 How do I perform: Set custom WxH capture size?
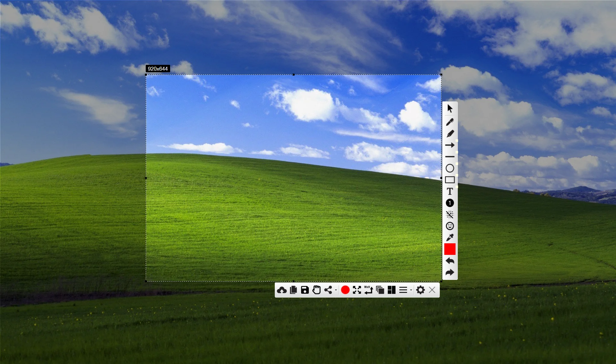click(x=369, y=290)
